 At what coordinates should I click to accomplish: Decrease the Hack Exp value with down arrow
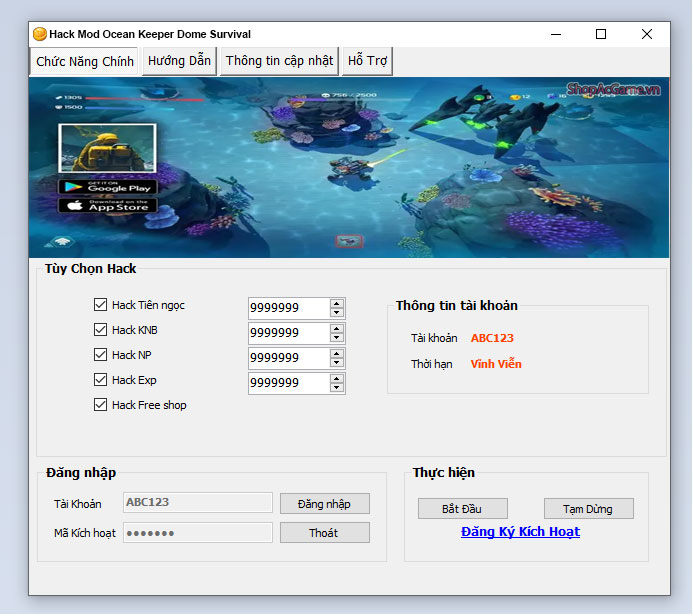[337, 388]
